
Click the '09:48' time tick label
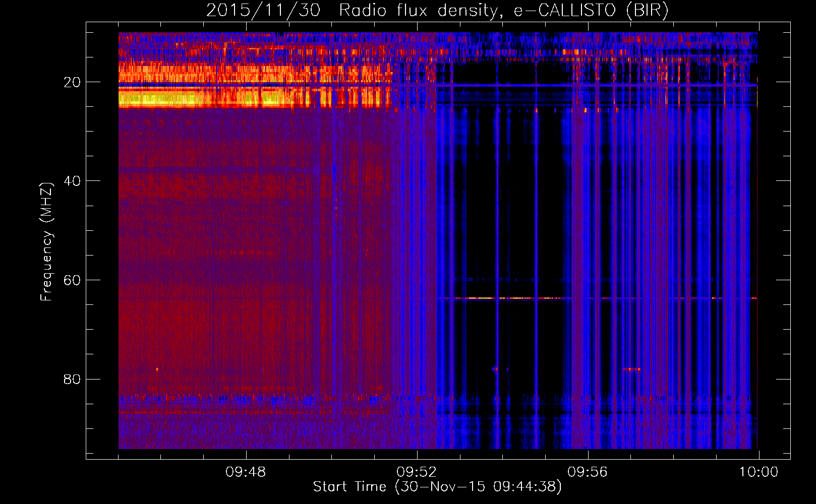pyautogui.click(x=246, y=472)
